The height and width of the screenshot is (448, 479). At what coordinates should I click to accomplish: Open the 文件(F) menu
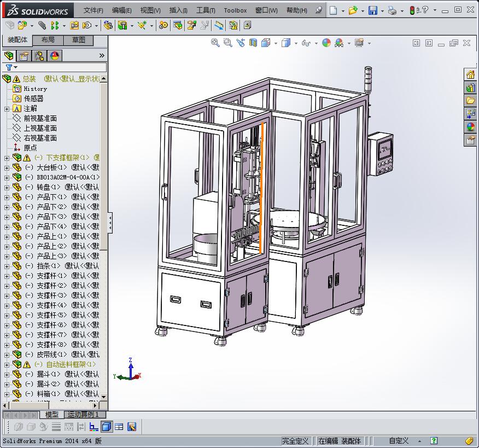click(93, 10)
